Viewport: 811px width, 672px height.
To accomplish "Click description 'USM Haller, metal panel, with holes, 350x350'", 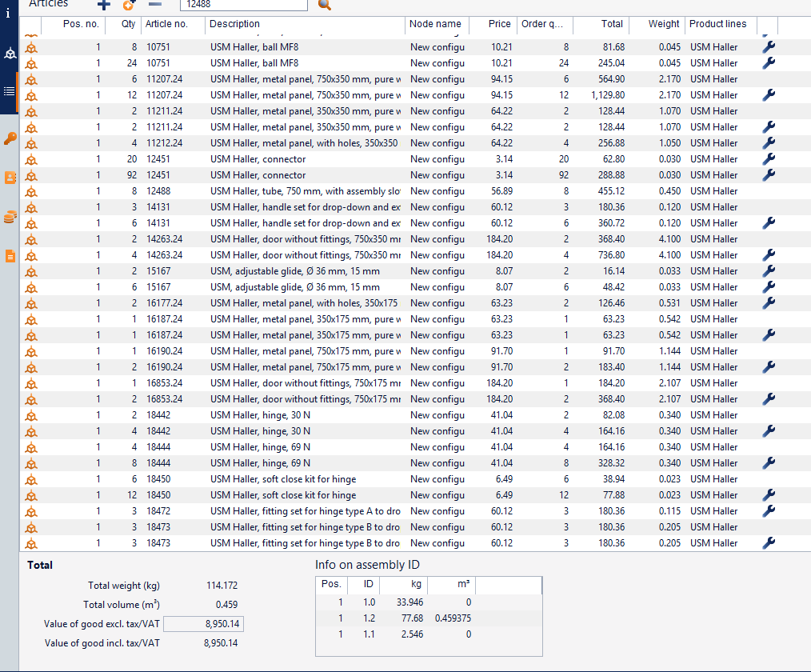I will pos(304,143).
